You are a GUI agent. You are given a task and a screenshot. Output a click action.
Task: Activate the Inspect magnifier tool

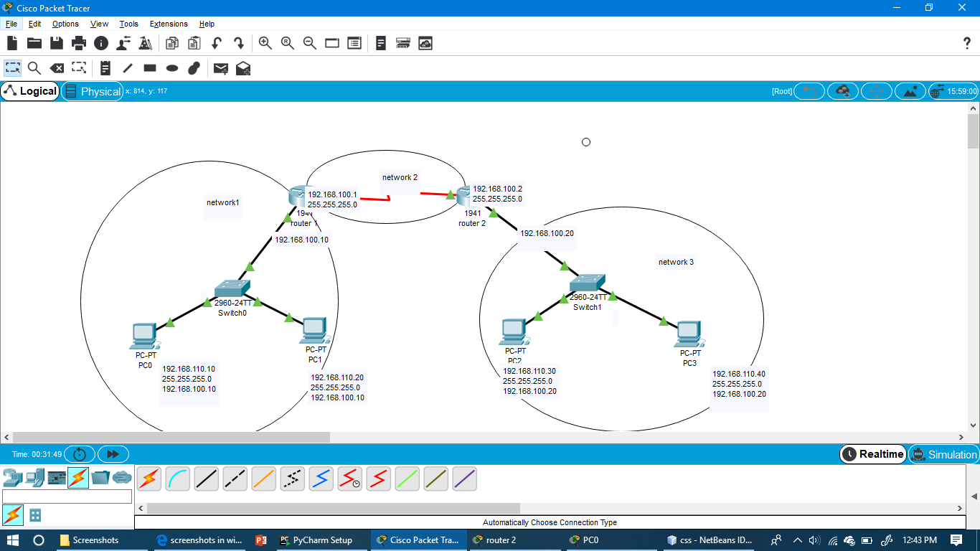click(34, 68)
